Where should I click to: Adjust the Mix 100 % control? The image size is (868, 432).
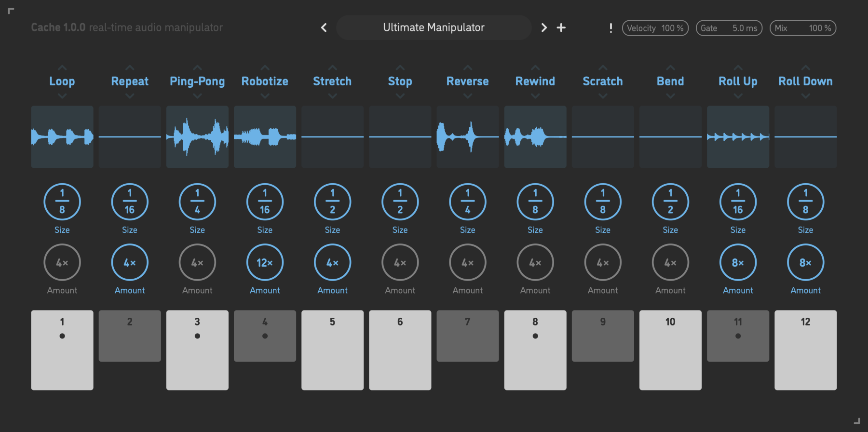coord(802,28)
